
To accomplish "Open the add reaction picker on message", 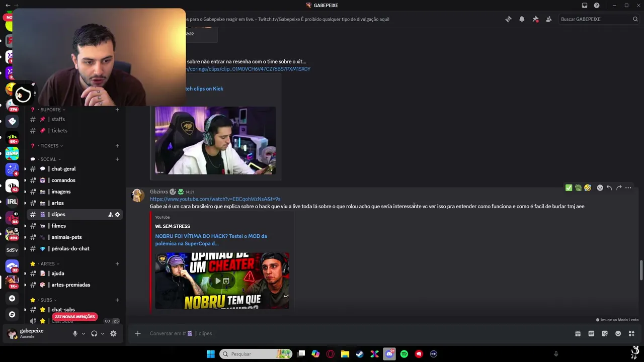I will pyautogui.click(x=600, y=188).
